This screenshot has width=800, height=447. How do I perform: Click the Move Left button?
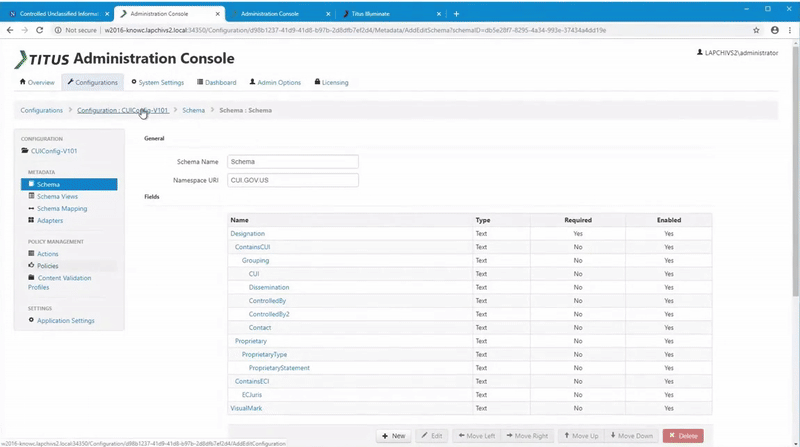[477, 436]
